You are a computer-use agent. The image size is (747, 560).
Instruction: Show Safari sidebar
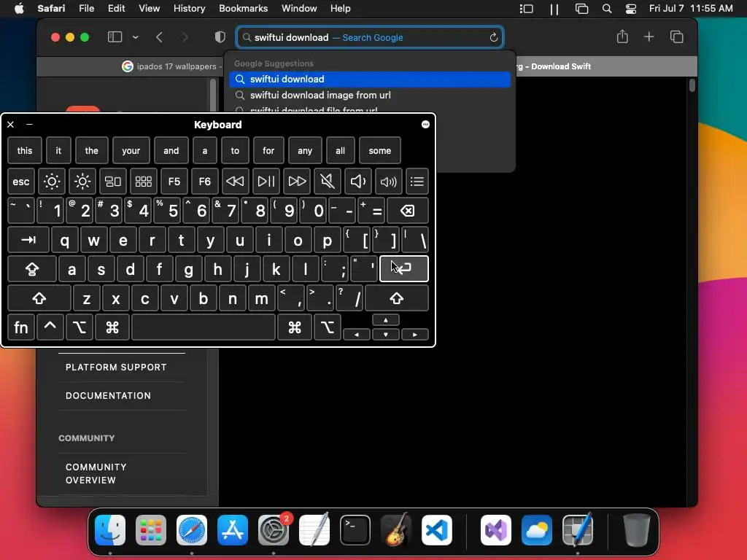[x=115, y=37]
